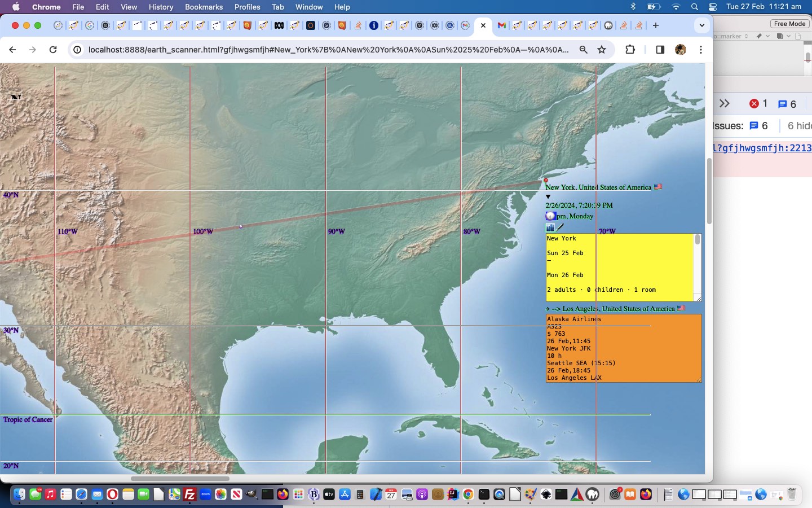Open the View menu
Screen dimensions: 812x508
[x=129, y=7]
